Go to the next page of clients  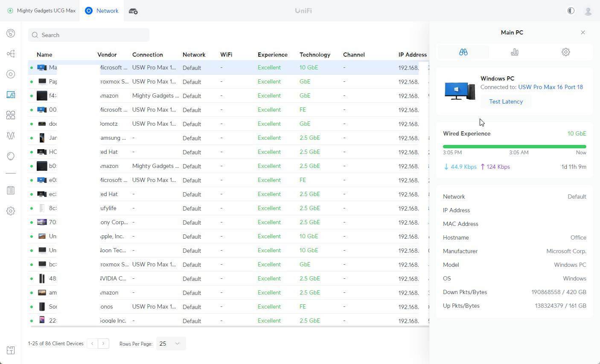(103, 344)
